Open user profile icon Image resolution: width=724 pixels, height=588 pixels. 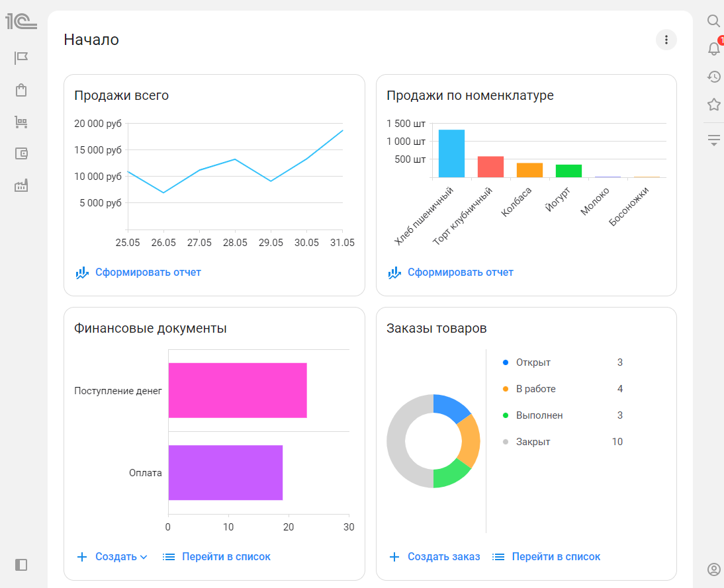pyautogui.click(x=714, y=569)
